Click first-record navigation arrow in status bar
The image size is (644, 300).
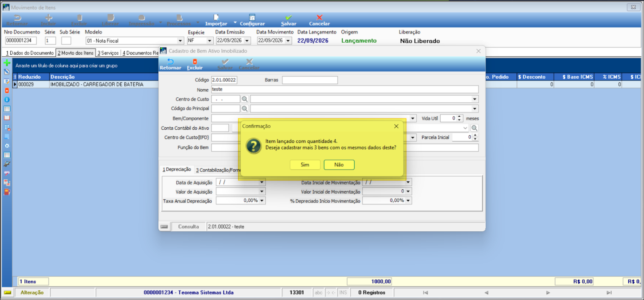(x=426, y=293)
